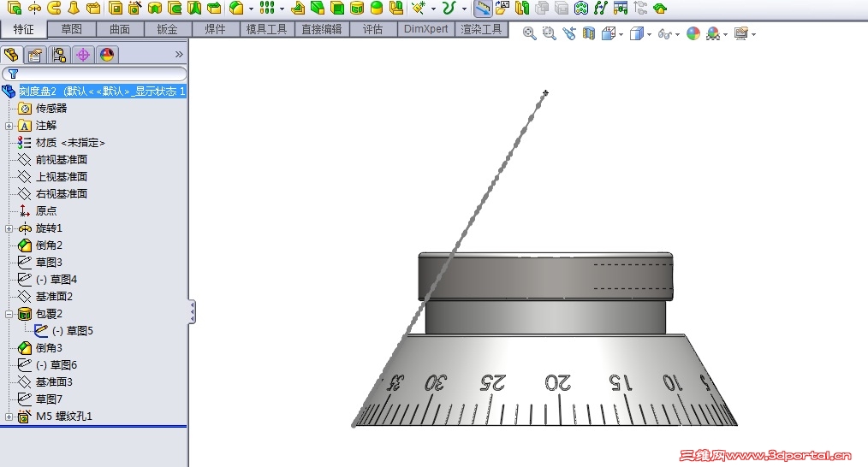Select the Extruded Cut tool
The height and width of the screenshot is (467, 868).
click(x=116, y=8)
